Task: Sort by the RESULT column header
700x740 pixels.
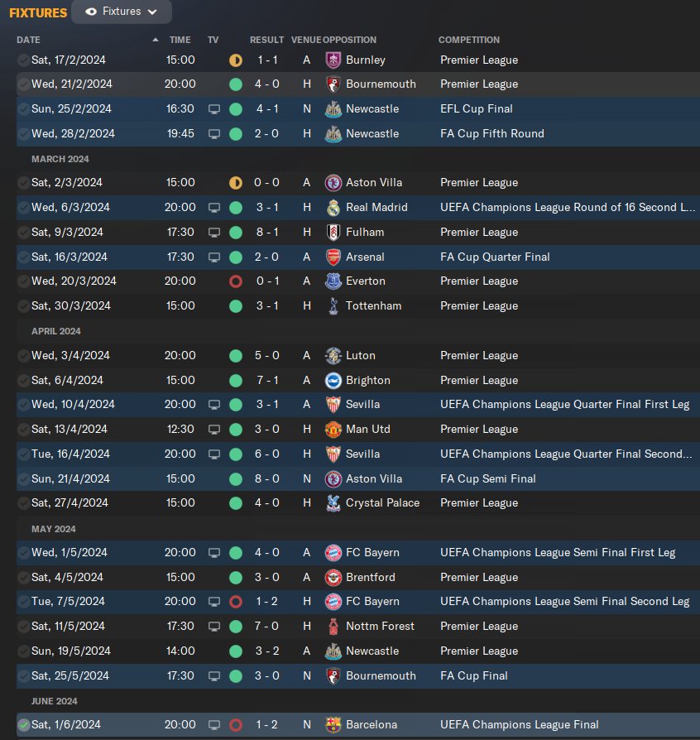Action: coord(266,40)
